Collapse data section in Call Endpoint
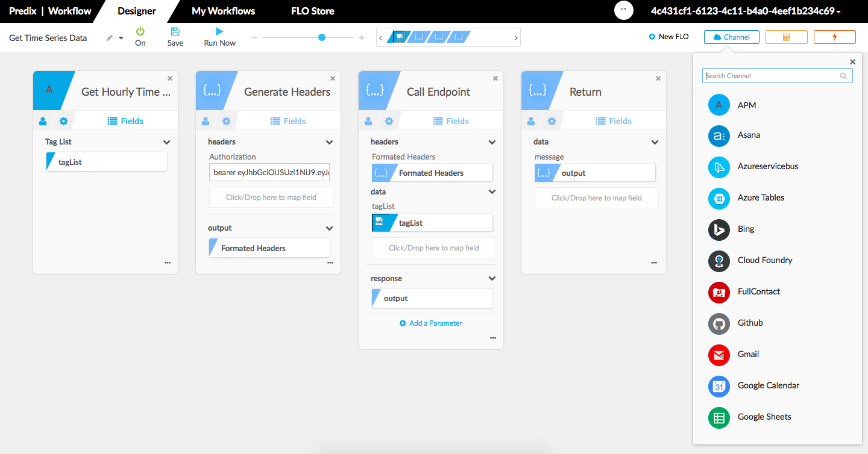This screenshot has height=454, width=868. [x=492, y=192]
